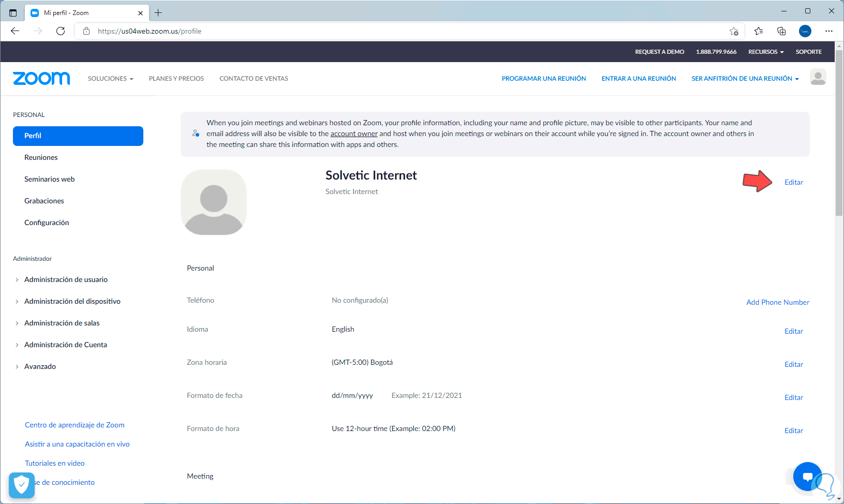Expand the Avanzado section
The image size is (844, 504).
pos(40,366)
